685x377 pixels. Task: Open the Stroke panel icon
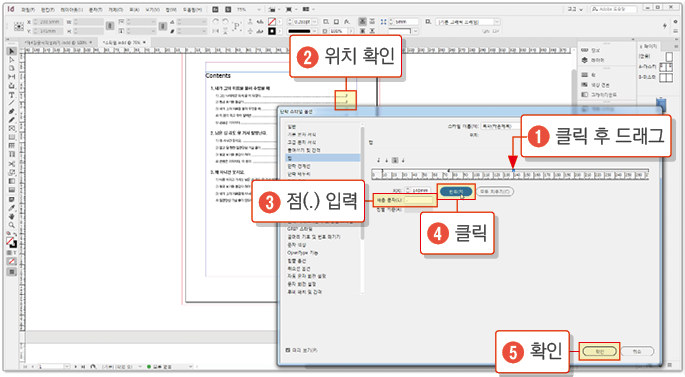(585, 75)
